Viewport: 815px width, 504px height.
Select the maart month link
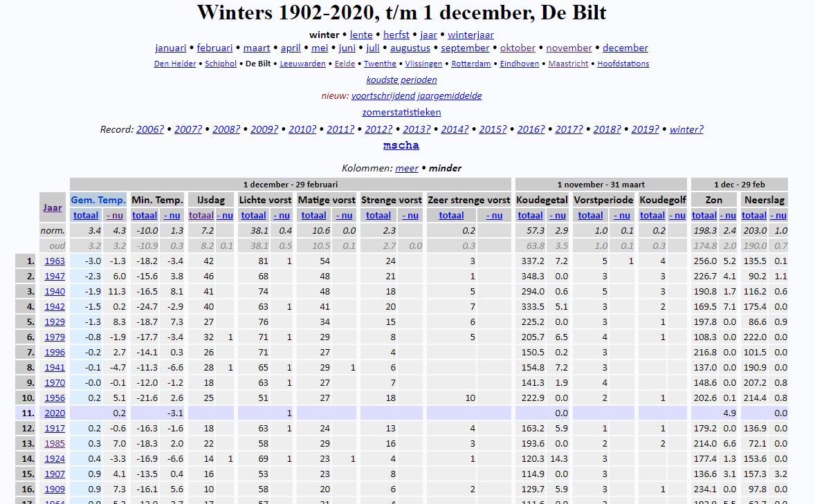257,48
